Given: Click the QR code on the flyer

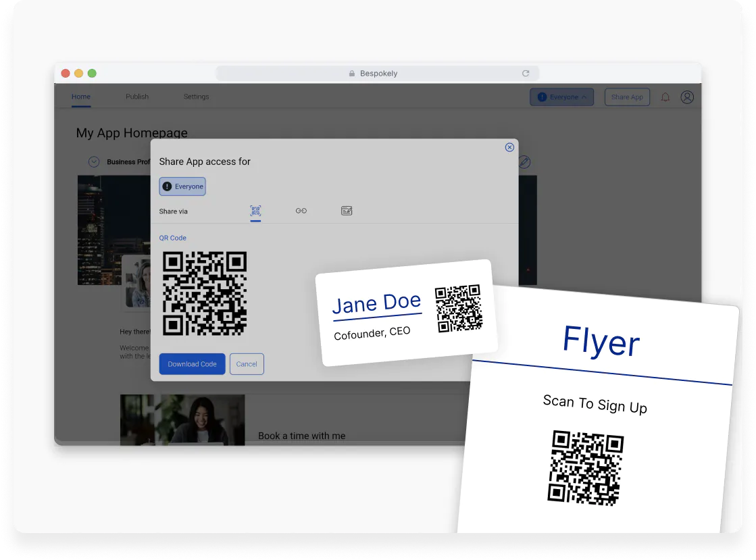Looking at the screenshot, I should tap(585, 468).
